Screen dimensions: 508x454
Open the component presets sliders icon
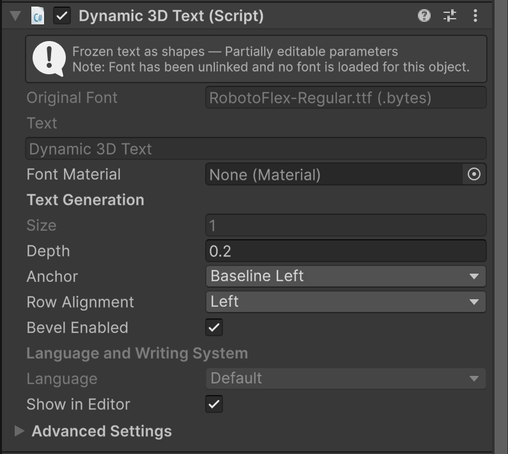450,16
